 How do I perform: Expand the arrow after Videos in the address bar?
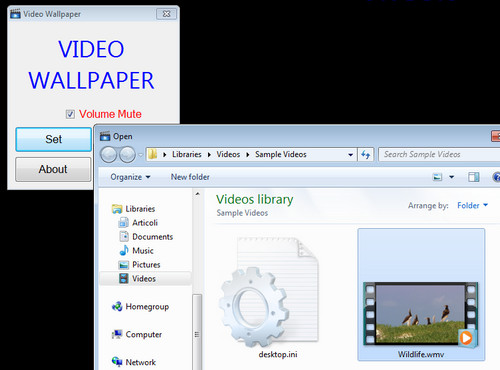(x=248, y=155)
